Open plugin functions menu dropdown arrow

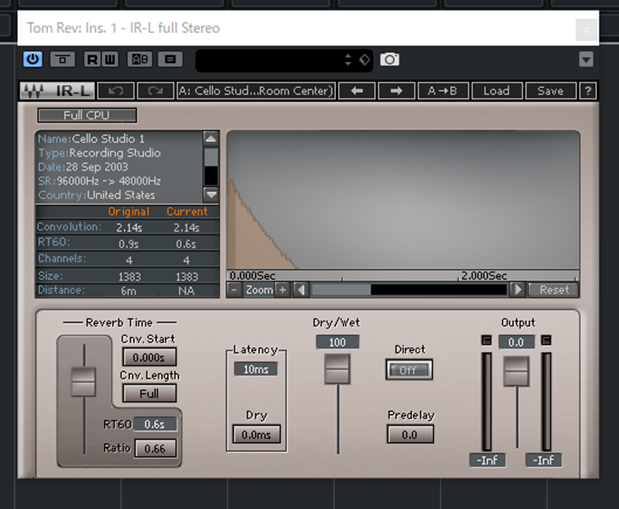(586, 60)
